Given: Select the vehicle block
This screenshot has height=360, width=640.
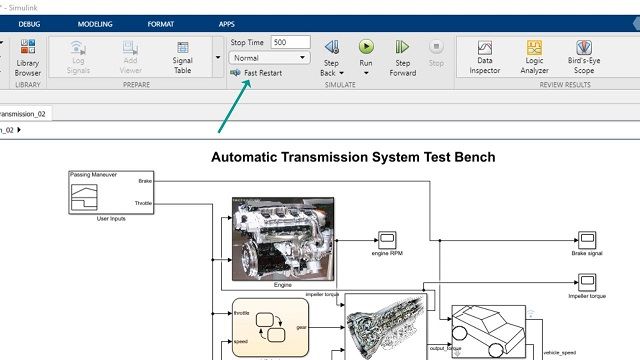Looking at the screenshot, I should tap(489, 332).
